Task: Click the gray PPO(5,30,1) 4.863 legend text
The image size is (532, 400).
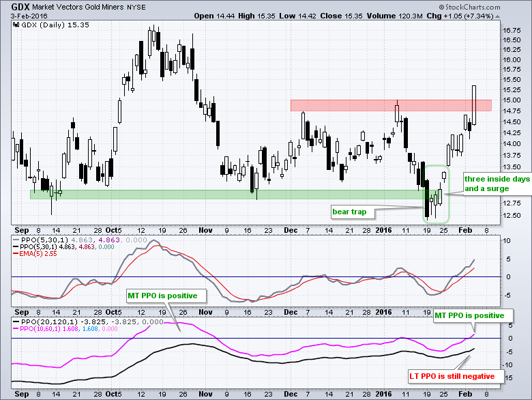Action: (84, 240)
